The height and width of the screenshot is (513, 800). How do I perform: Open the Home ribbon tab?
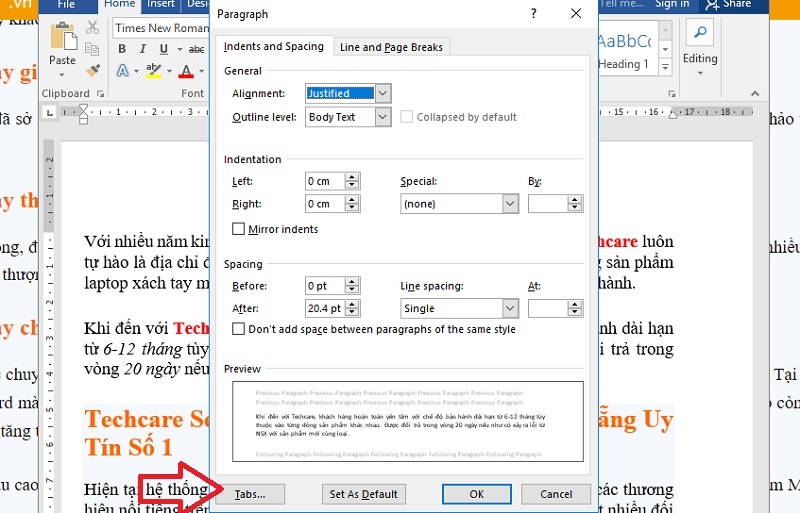[x=119, y=5]
